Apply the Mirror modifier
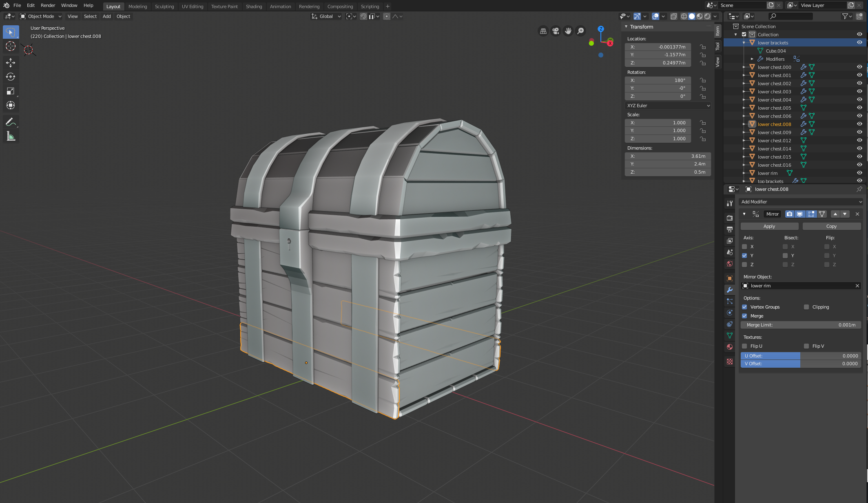Image resolution: width=868 pixels, height=503 pixels. pos(769,226)
